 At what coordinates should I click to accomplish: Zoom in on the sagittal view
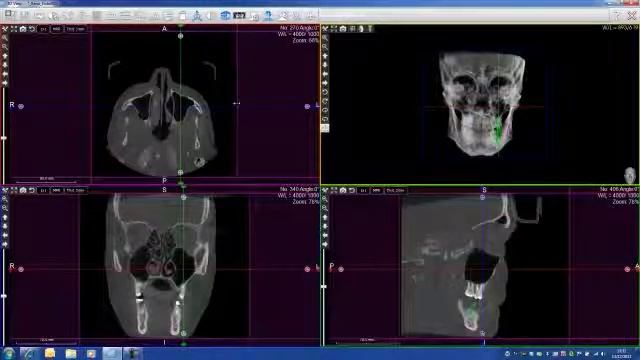click(x=325, y=199)
